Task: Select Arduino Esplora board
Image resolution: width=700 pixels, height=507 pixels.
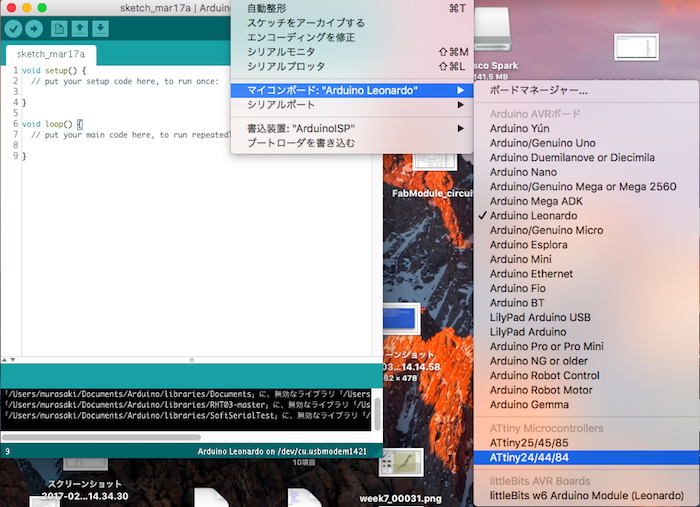Action: pos(586,245)
